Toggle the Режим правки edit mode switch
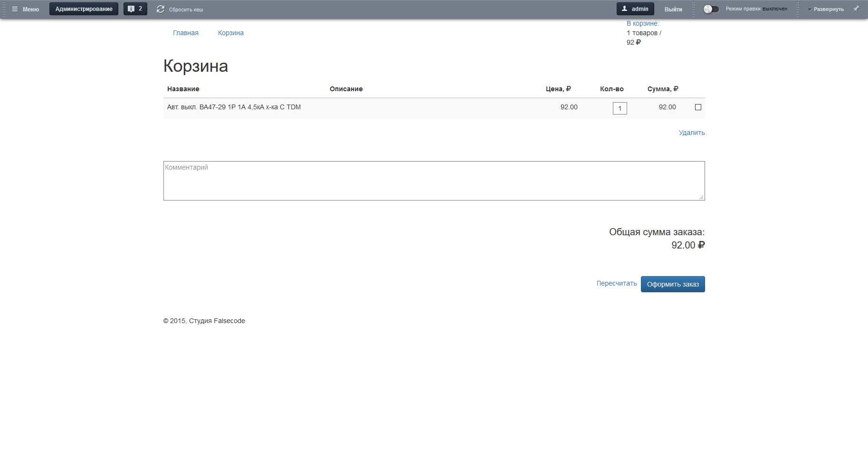This screenshot has height=469, width=868. click(x=711, y=9)
